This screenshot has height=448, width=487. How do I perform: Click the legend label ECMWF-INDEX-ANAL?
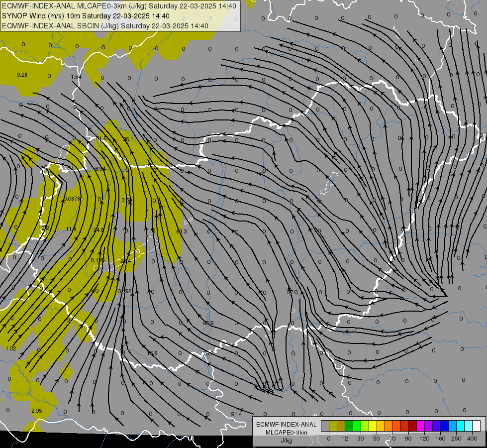point(287,425)
